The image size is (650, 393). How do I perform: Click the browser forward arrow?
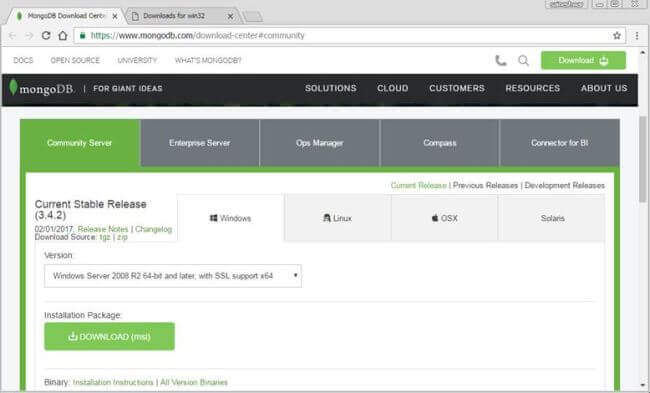click(x=29, y=36)
